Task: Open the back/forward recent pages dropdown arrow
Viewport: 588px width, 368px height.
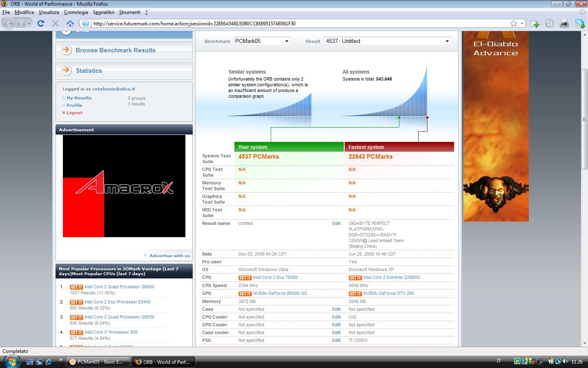Action: tap(29, 24)
